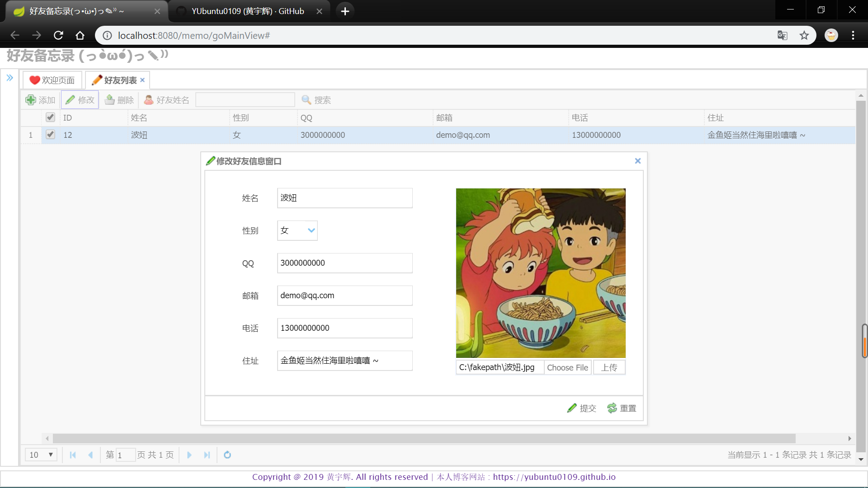This screenshot has width=868, height=488.
Task: Expand the collapsed left sidebar panel
Action: coord(9,78)
